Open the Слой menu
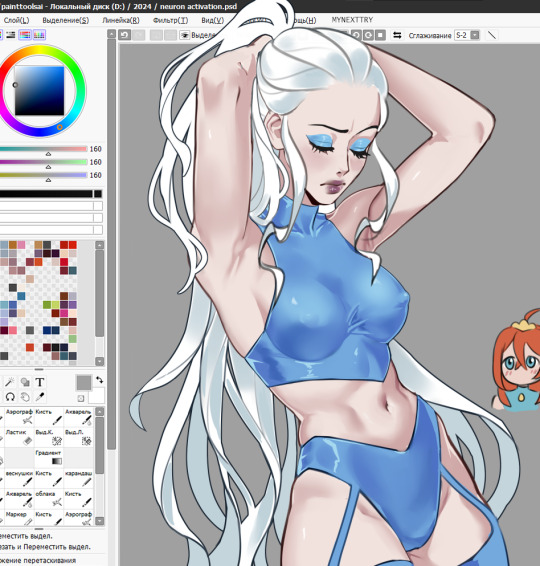 pyautogui.click(x=16, y=20)
